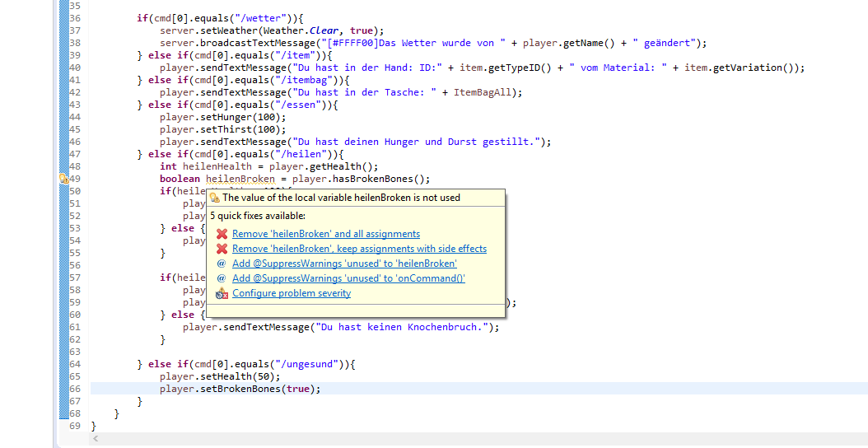The height and width of the screenshot is (448, 868).
Task: Add @SuppressWarnings 'unused' to 'onCommand()'
Action: tap(348, 278)
